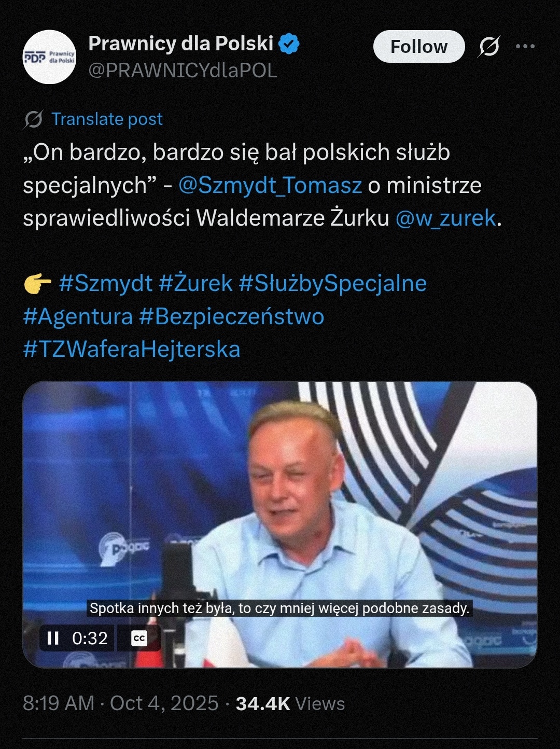Open the @w_zurek mention link
560x749 pixels.
click(446, 218)
